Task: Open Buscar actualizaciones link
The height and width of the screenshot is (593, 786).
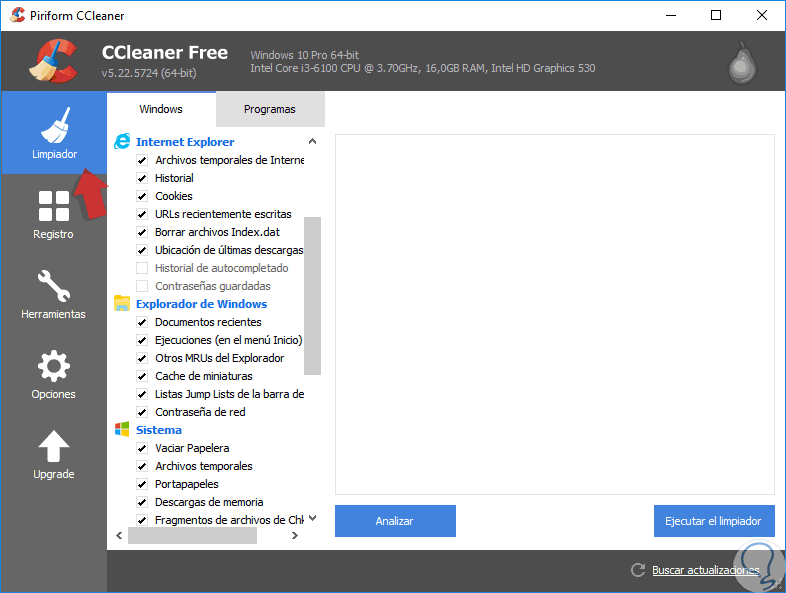Action: 705,570
